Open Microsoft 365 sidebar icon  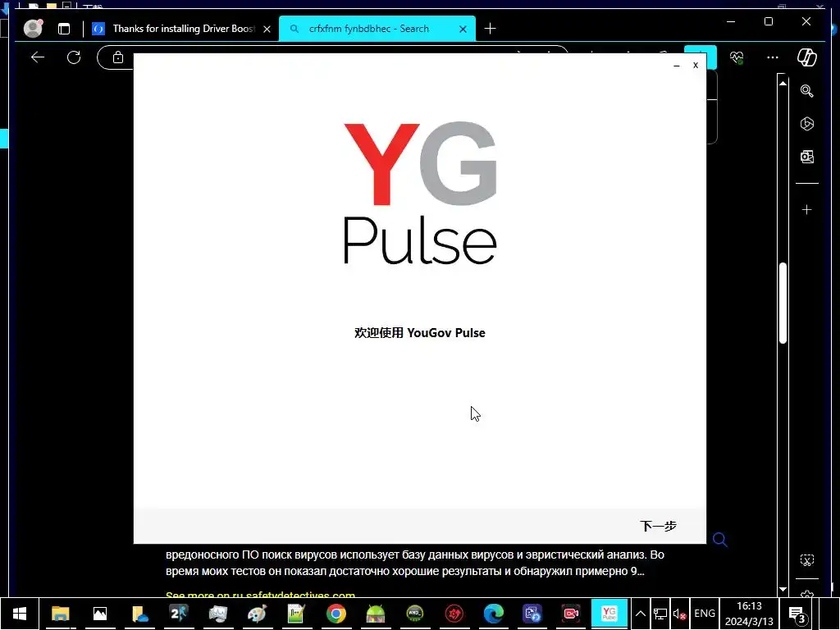pyautogui.click(x=807, y=124)
